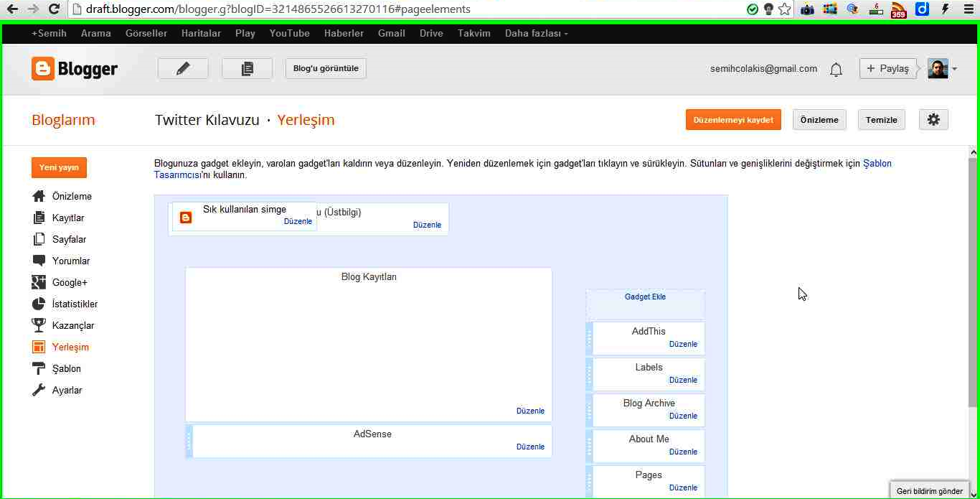Select Ayarlar in the sidebar
This screenshot has height=499, width=980.
(x=57, y=390)
